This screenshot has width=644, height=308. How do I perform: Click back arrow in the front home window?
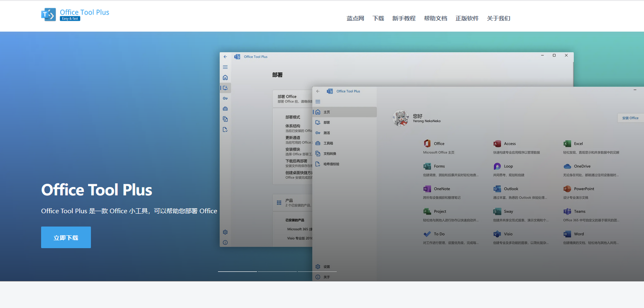click(x=318, y=91)
